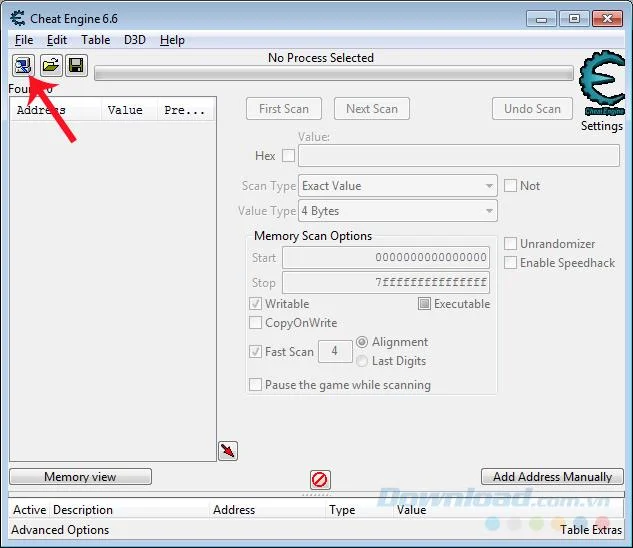Tick the Enable Speedhack checkbox
Image resolution: width=633 pixels, height=548 pixels.
point(510,263)
